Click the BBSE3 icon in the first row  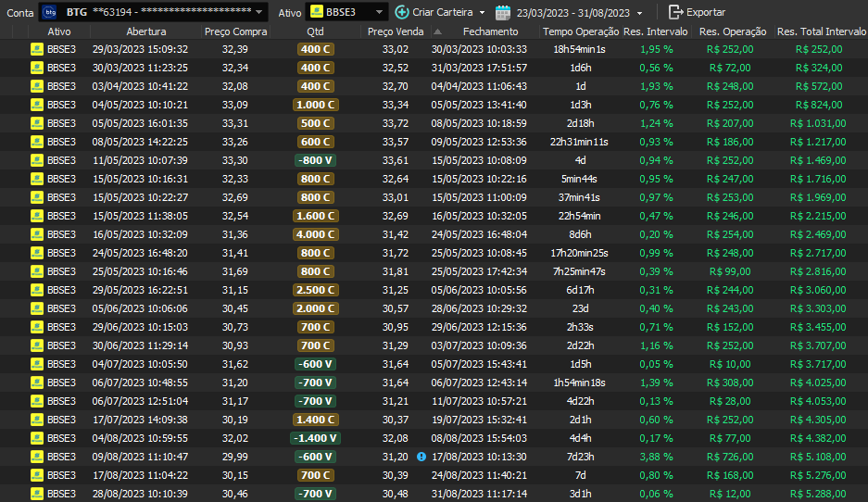37,49
